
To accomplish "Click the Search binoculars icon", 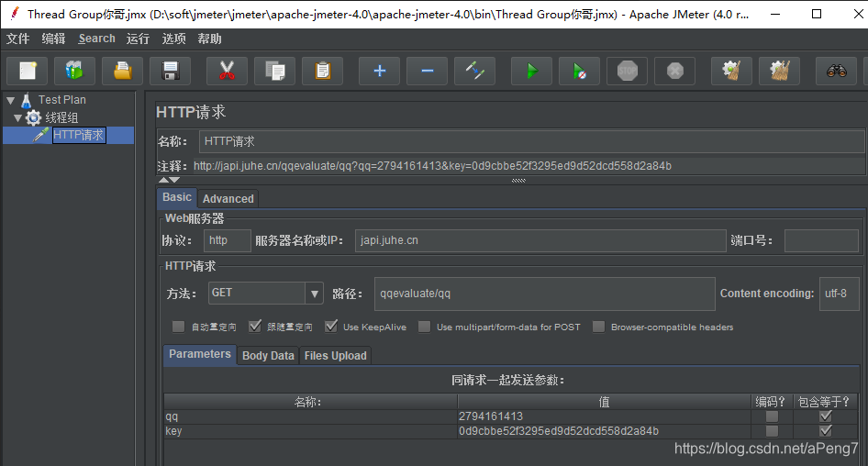I will 837,71.
